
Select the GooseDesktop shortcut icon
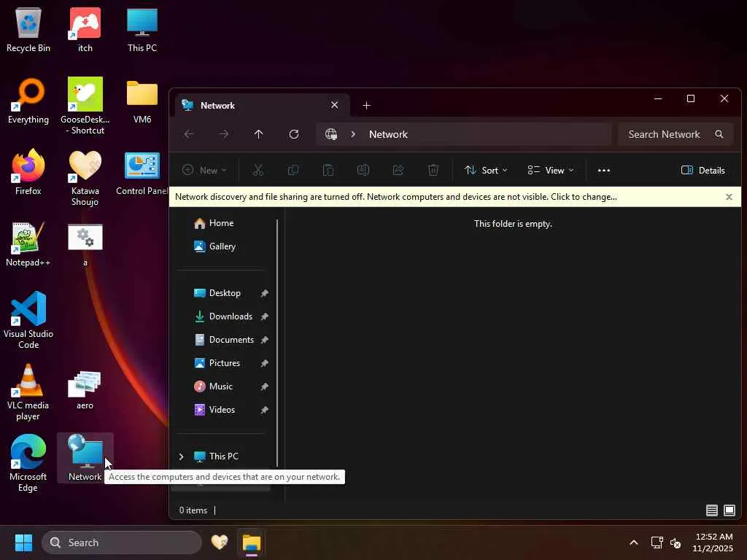point(85,106)
